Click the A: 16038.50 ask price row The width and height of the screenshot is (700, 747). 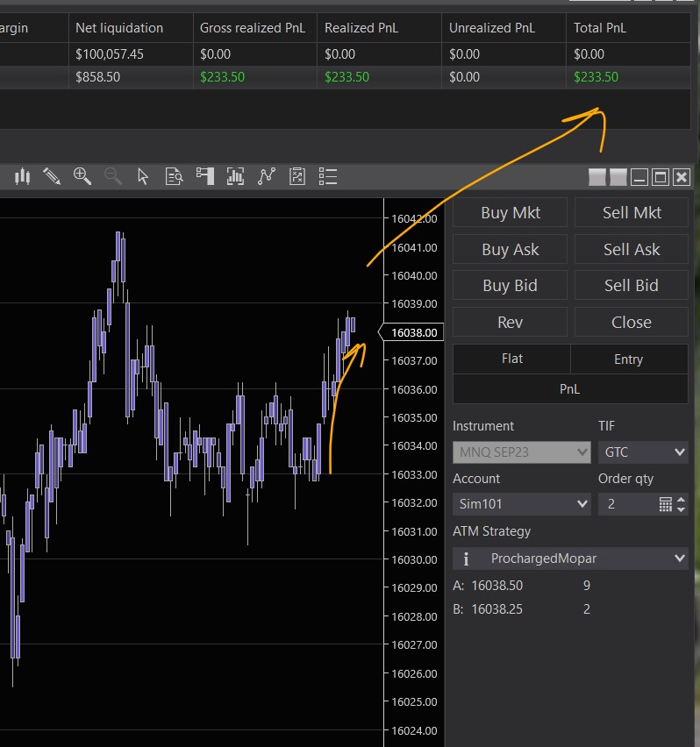(522, 586)
